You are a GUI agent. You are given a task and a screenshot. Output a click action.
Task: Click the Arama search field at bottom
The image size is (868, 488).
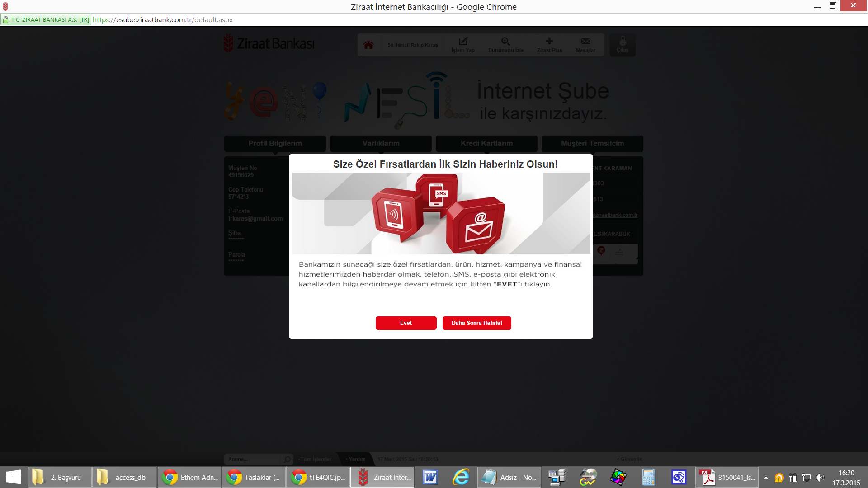pos(254,459)
